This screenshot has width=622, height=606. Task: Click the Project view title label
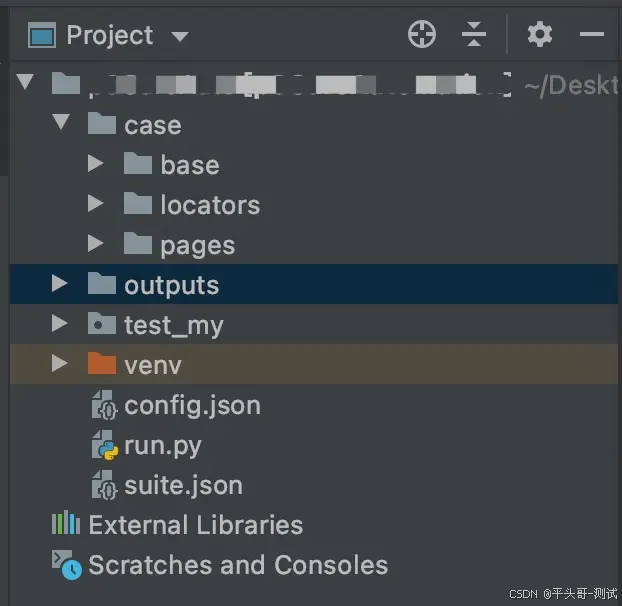(109, 35)
